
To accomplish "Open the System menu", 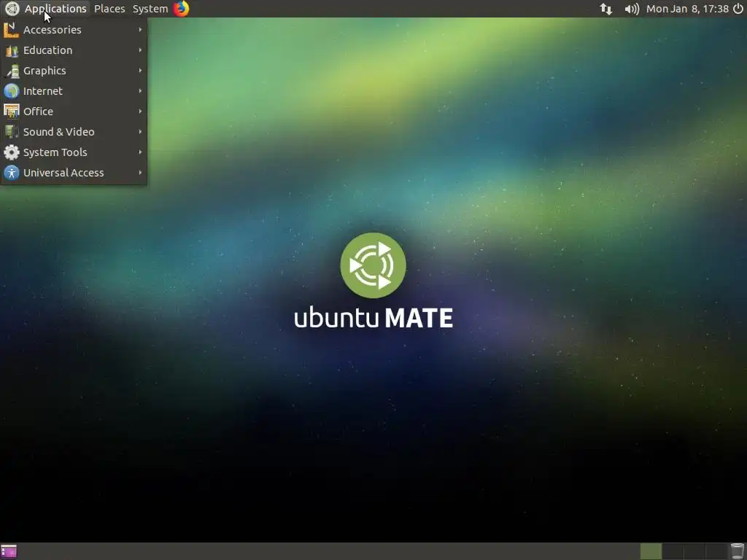I will (150, 9).
